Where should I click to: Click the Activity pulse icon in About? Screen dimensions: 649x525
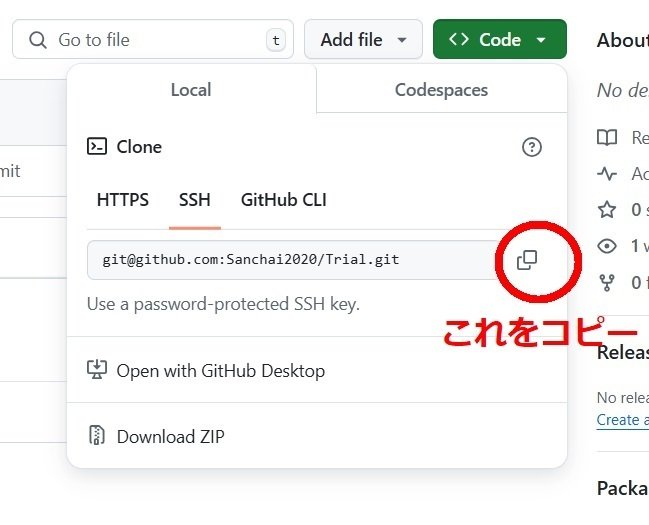pyautogui.click(x=607, y=173)
